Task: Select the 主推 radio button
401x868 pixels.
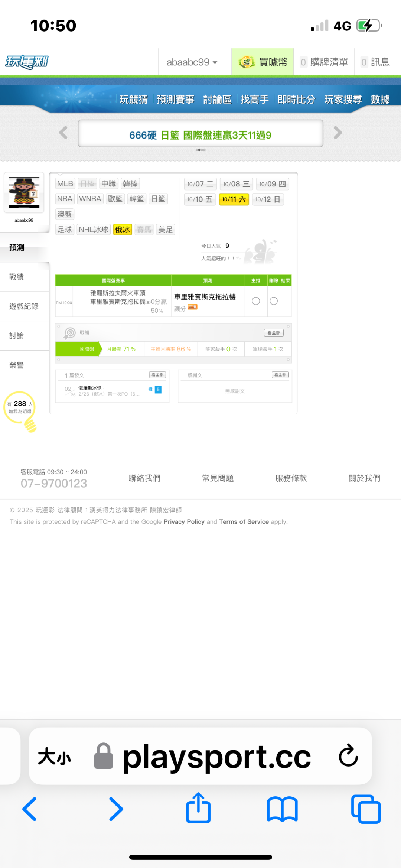Action: click(256, 301)
